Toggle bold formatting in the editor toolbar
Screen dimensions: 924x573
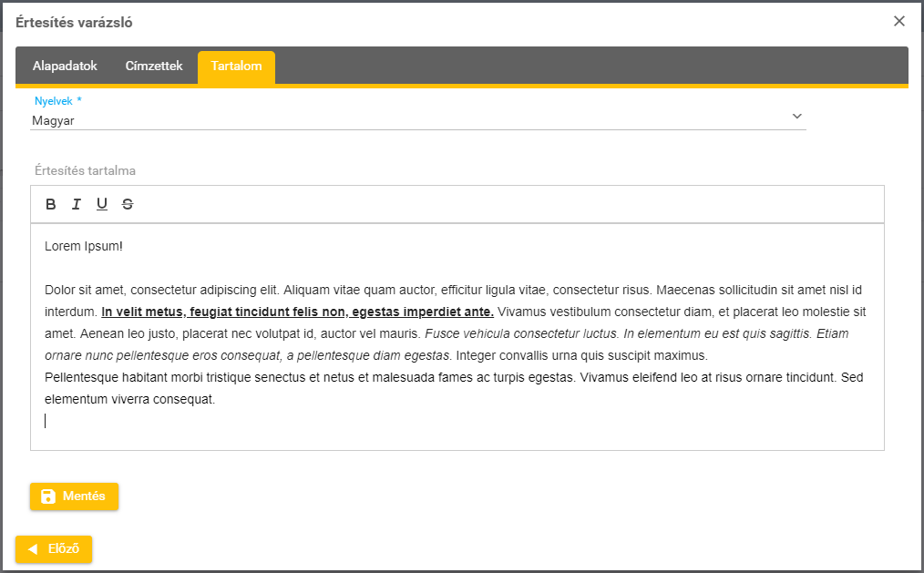click(51, 204)
